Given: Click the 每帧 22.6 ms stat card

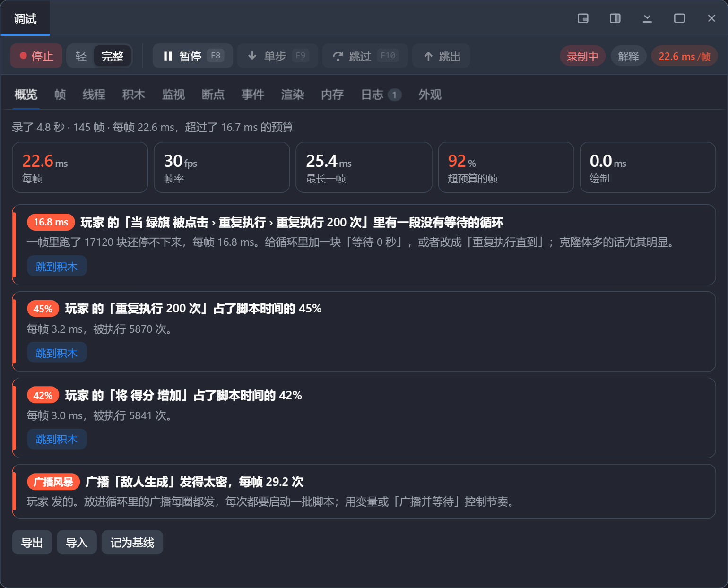Looking at the screenshot, I should [80, 167].
